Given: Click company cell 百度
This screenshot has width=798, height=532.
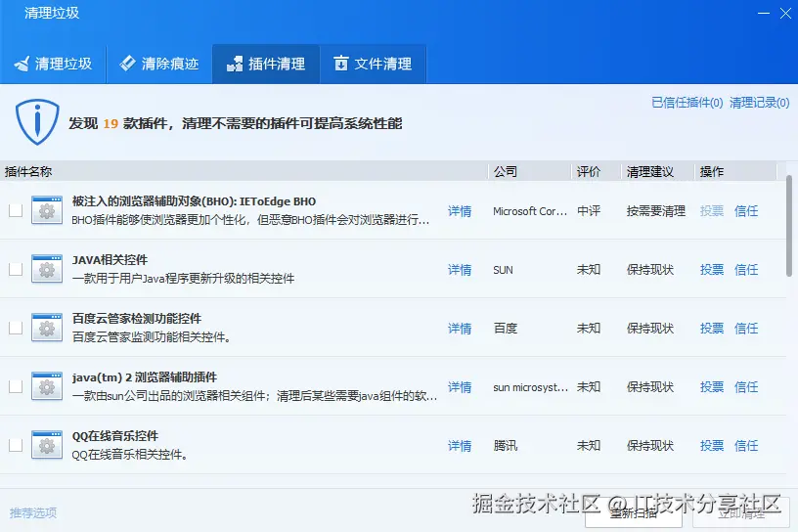Looking at the screenshot, I should pyautogui.click(x=506, y=329).
